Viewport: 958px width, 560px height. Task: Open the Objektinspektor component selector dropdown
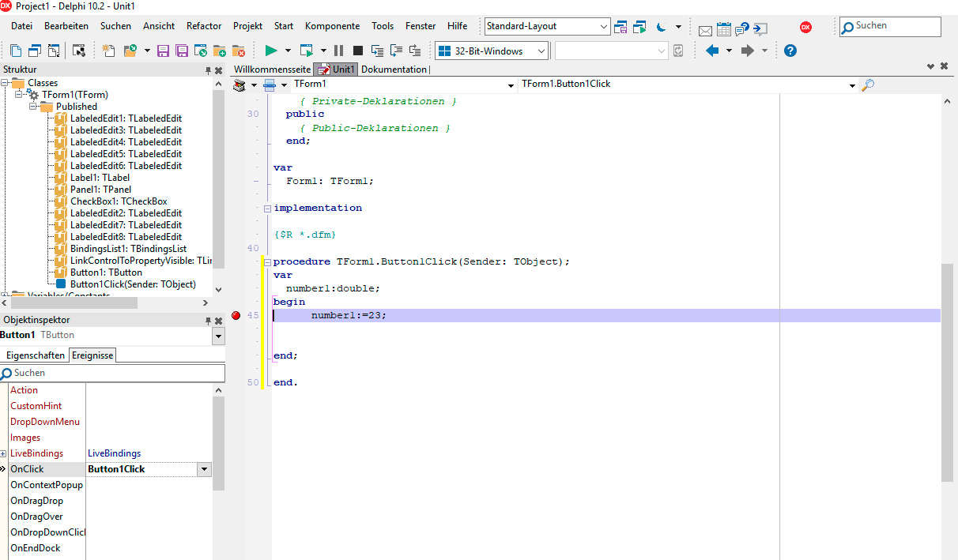(218, 336)
